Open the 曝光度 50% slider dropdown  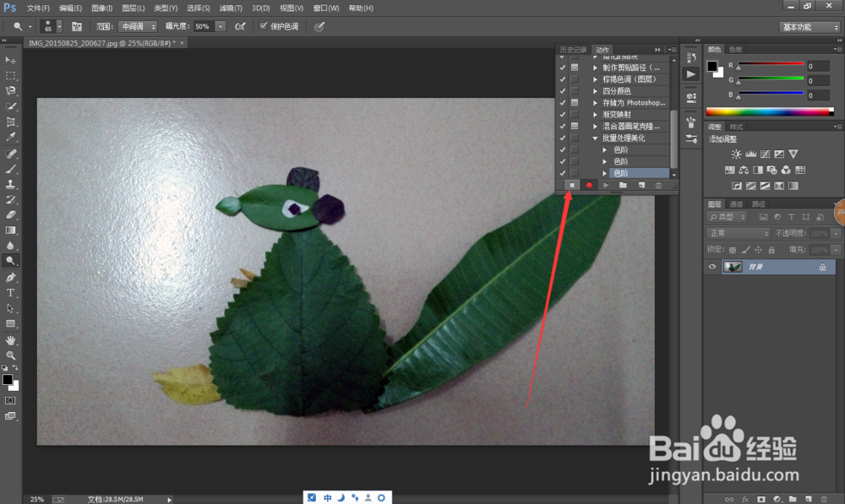[220, 26]
